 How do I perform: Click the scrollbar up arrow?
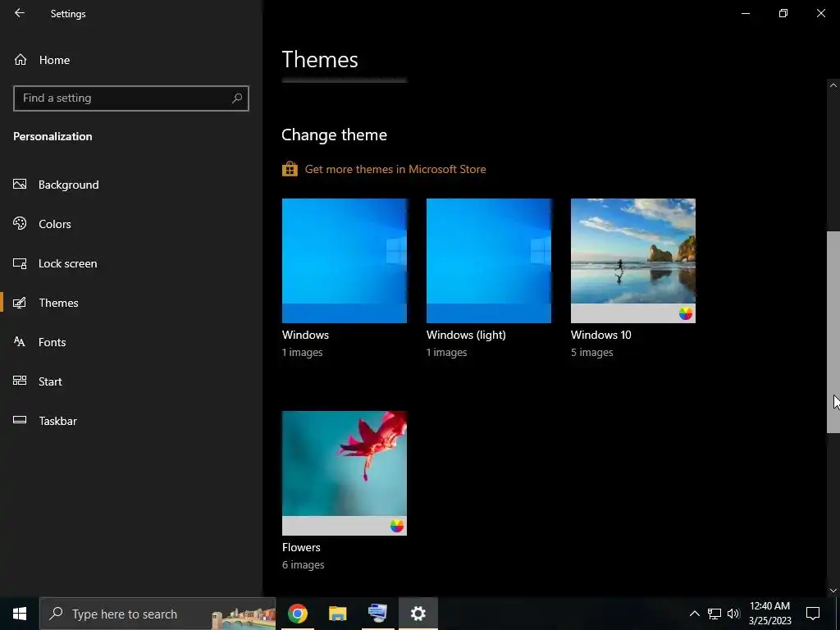coord(833,85)
